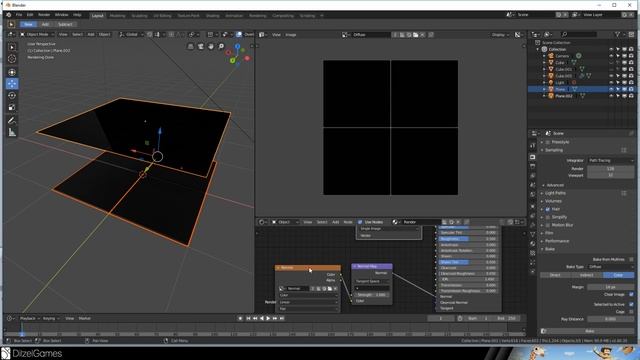Click the Color bake contribution button
Screen dimensions: 640x360
coord(618,275)
